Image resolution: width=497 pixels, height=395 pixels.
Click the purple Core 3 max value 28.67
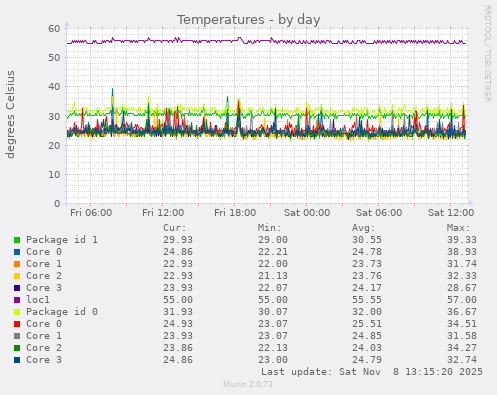point(462,288)
